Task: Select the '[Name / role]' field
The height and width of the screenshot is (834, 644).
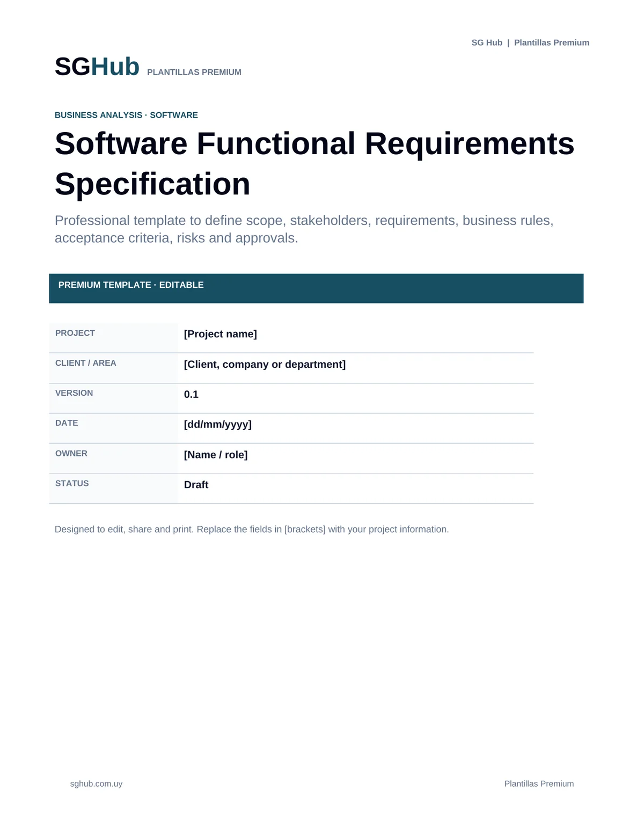Action: [216, 455]
